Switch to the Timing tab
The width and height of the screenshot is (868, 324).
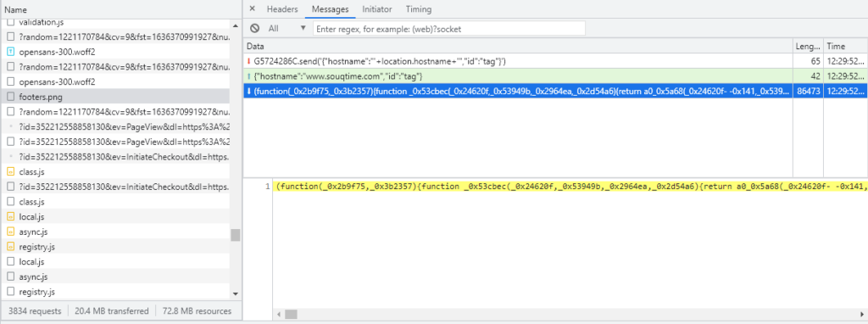tap(419, 8)
